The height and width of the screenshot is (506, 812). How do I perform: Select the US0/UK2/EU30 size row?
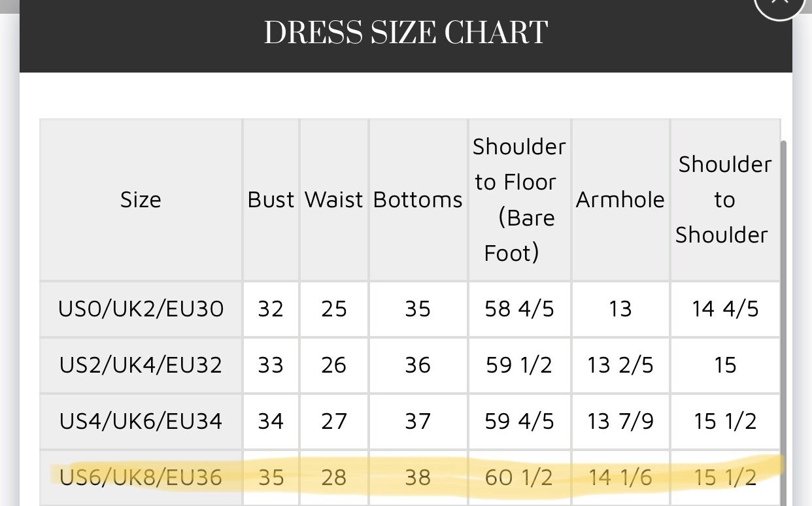pos(410,309)
